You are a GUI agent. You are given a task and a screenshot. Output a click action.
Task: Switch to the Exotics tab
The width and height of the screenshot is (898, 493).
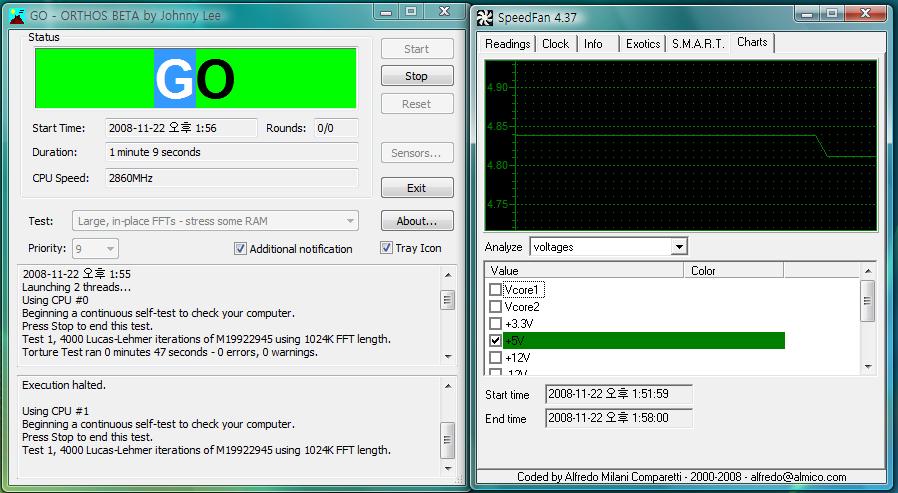coord(643,44)
